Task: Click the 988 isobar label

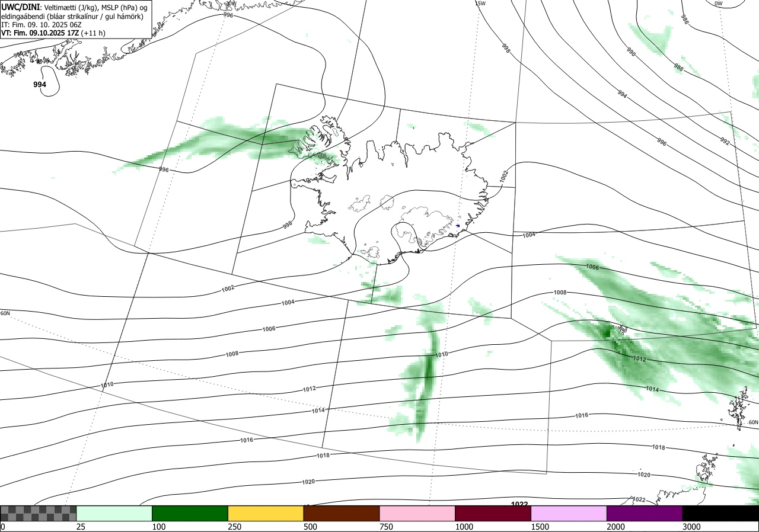Action: (x=678, y=68)
